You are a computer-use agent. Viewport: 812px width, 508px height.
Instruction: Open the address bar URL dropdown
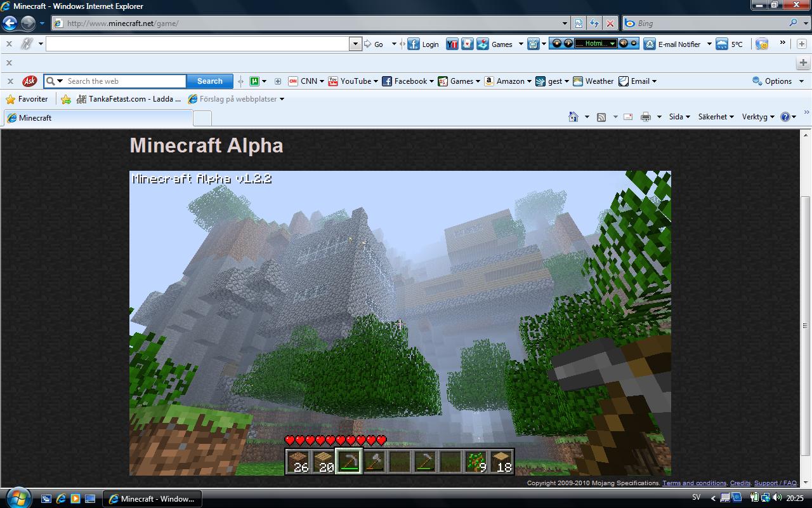pos(565,23)
